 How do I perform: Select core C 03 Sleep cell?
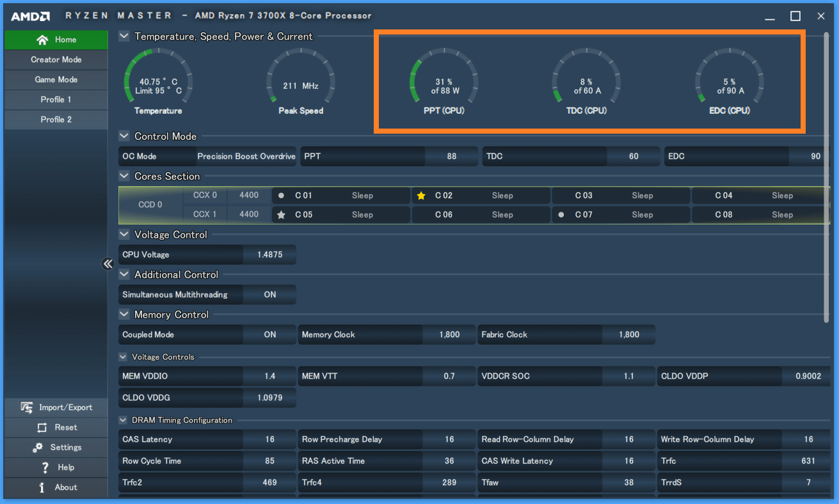pos(621,196)
